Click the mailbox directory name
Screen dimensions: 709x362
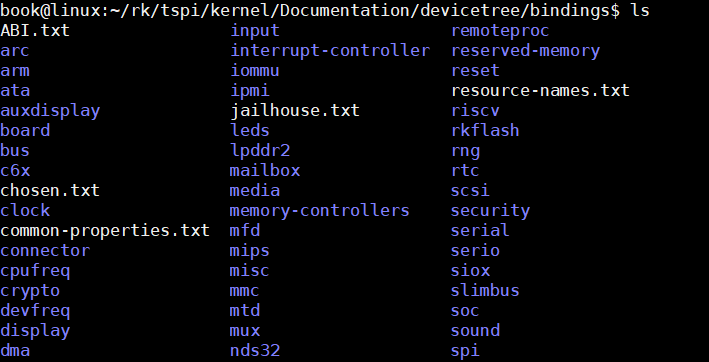tap(265, 170)
